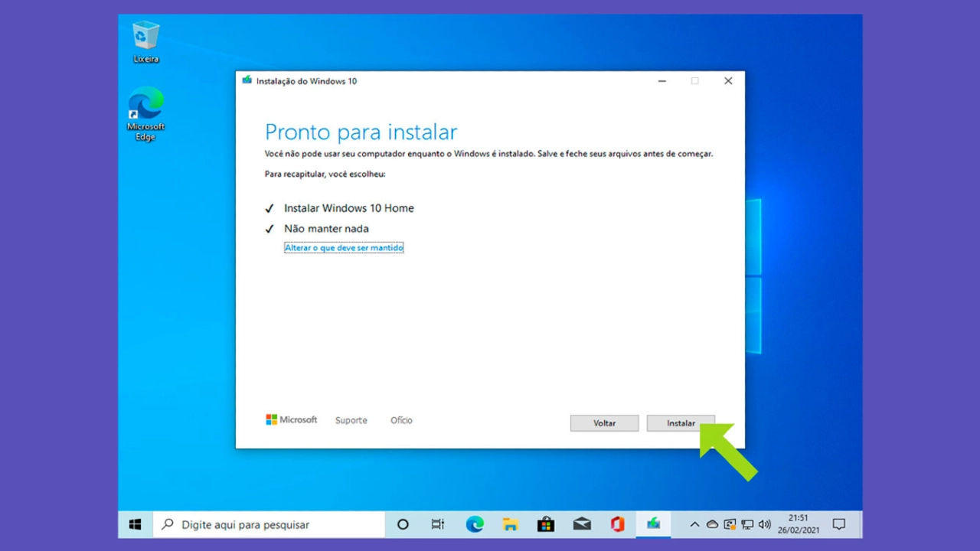
Task: Open network status tray icon
Action: tap(747, 524)
